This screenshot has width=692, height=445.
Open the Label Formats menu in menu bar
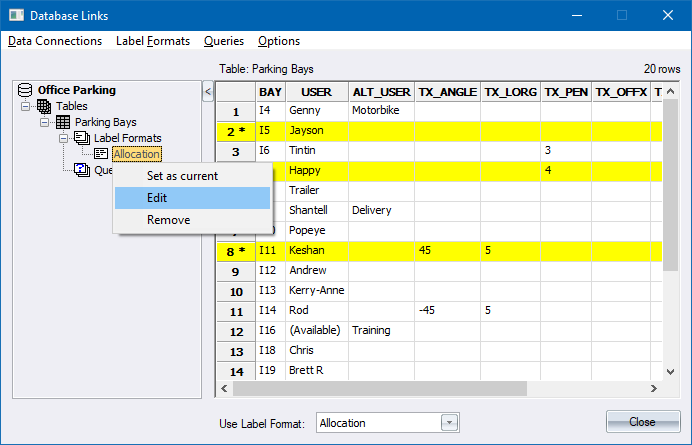pos(153,41)
